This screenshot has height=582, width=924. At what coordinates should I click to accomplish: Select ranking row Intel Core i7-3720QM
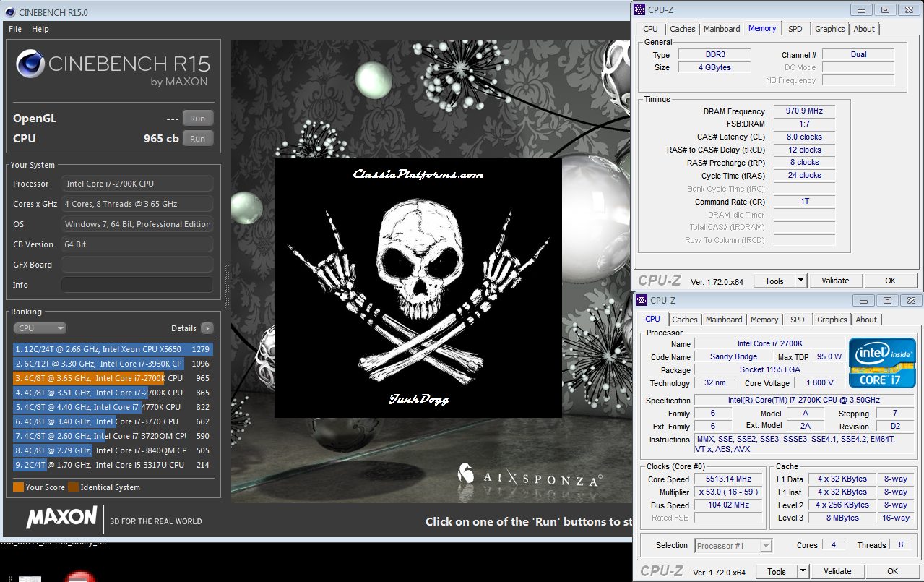tap(113, 436)
